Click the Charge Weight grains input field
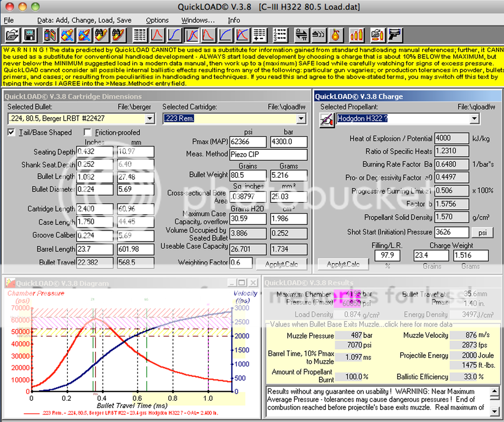 [x=431, y=256]
